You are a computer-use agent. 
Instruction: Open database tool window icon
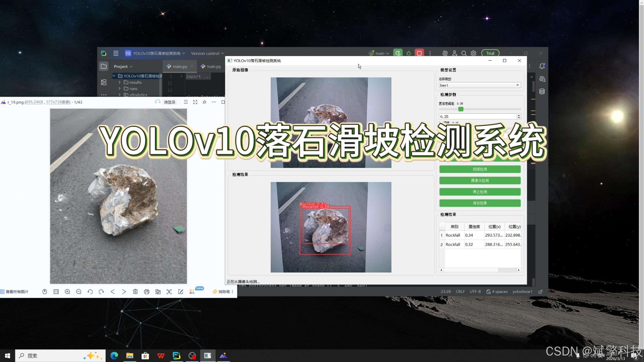click(542, 92)
